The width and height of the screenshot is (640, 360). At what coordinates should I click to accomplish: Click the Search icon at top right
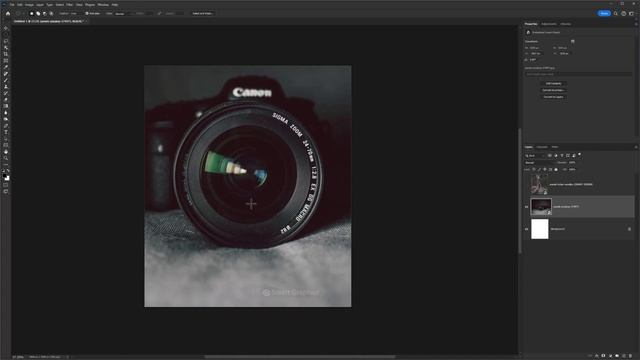(616, 13)
